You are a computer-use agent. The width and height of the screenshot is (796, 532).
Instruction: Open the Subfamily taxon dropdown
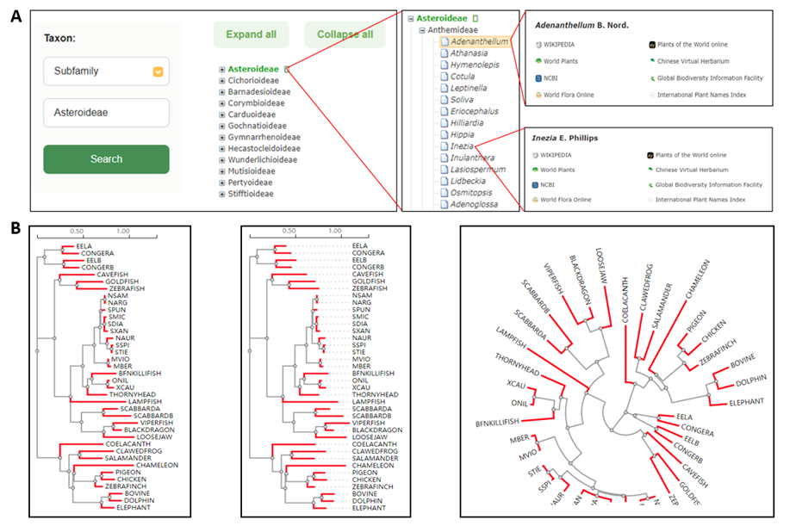[x=159, y=71]
